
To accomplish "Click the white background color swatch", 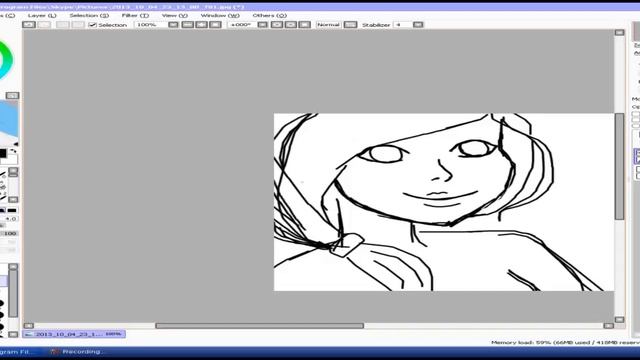I will [x=12, y=160].
